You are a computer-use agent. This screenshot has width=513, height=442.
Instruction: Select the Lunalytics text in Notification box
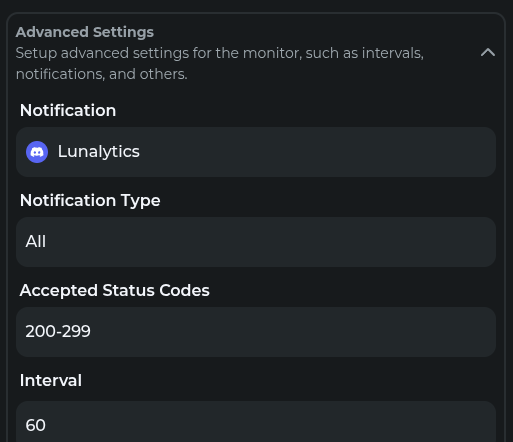(99, 151)
